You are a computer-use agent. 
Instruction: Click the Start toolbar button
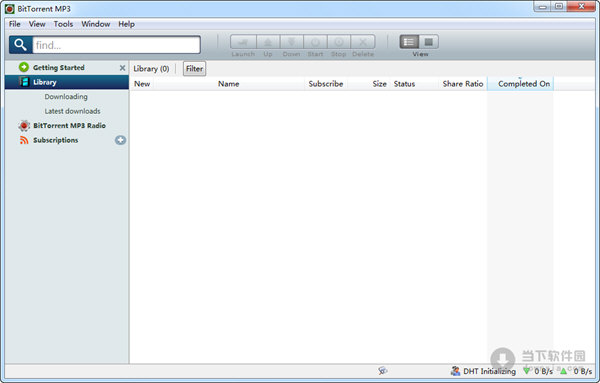[x=315, y=42]
